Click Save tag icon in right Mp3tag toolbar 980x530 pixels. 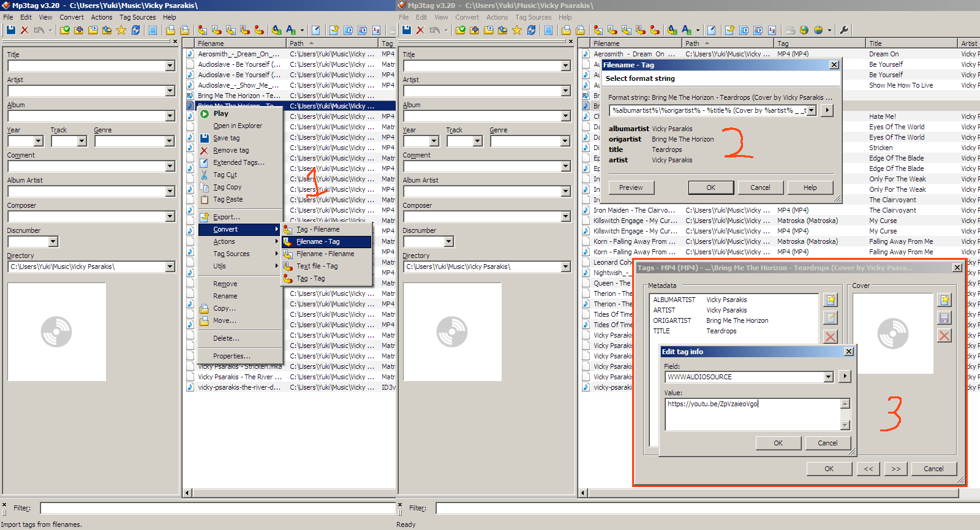[x=406, y=30]
